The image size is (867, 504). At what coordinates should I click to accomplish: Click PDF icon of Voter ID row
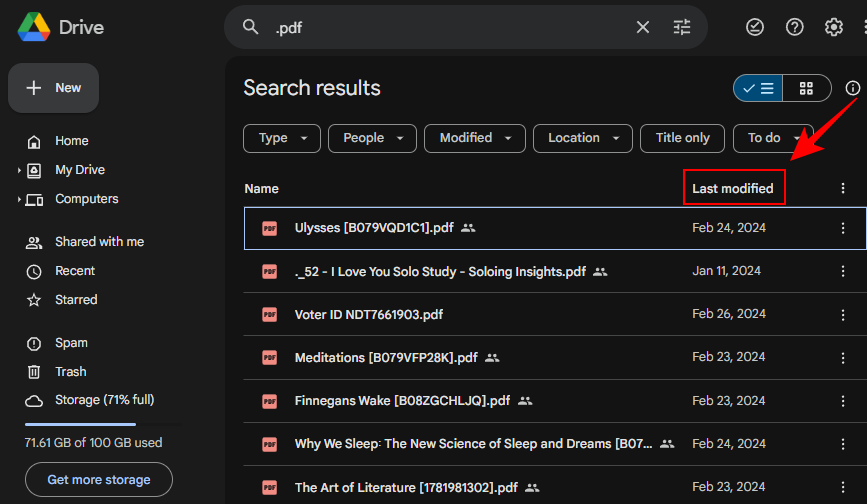(269, 315)
